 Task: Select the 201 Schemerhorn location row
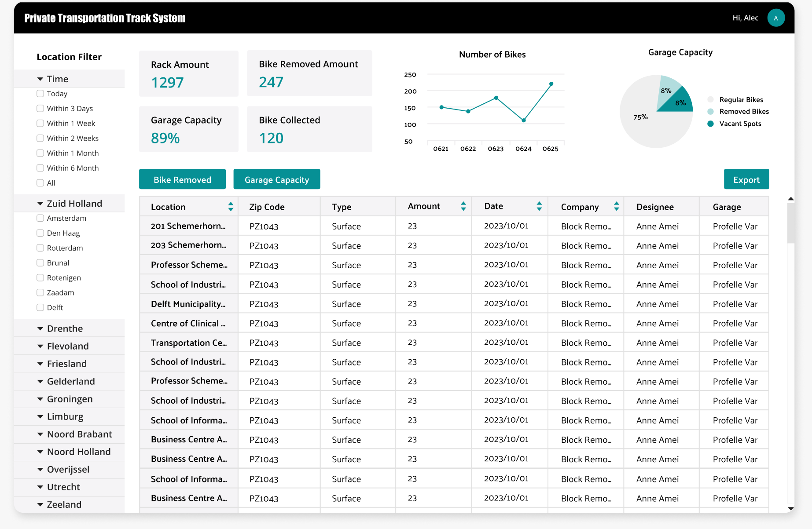454,226
